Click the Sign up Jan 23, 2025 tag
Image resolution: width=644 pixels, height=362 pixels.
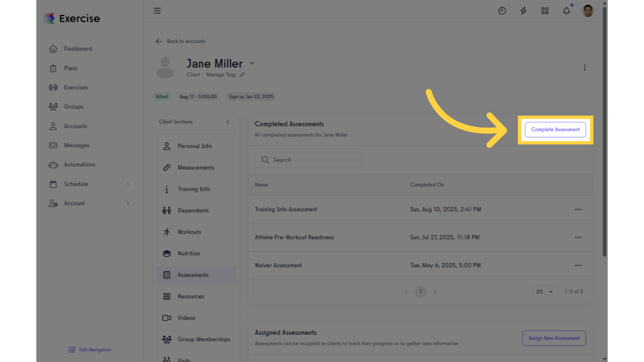(251, 97)
